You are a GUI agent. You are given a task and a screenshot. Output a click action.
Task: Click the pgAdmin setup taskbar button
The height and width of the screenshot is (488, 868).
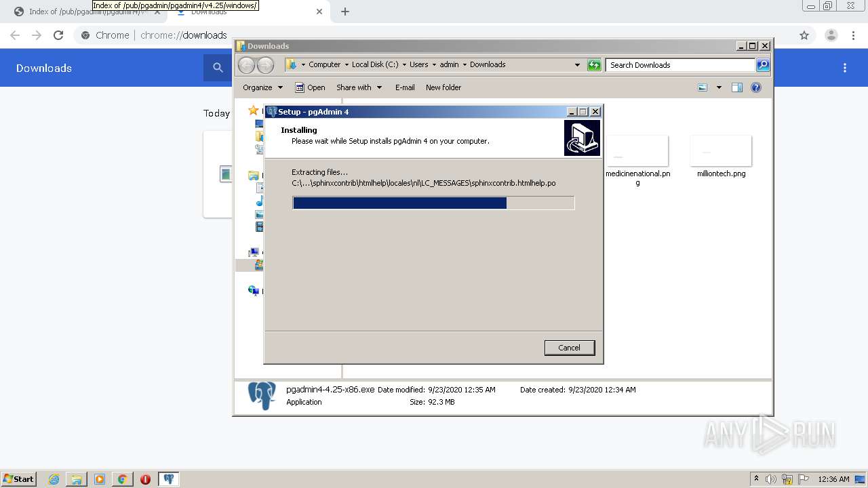click(169, 479)
